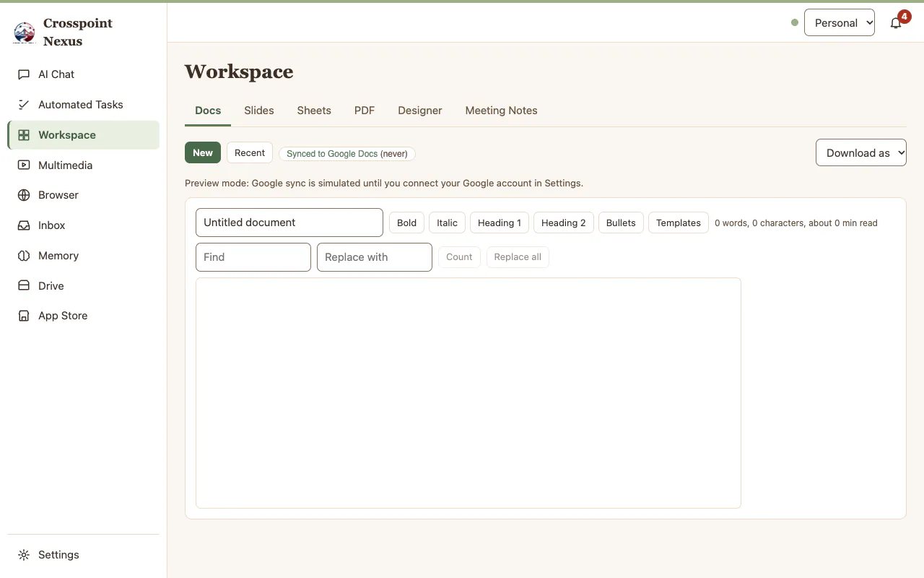The height and width of the screenshot is (578, 924).
Task: Open AI Chat in the sidebar
Action: 83,74
